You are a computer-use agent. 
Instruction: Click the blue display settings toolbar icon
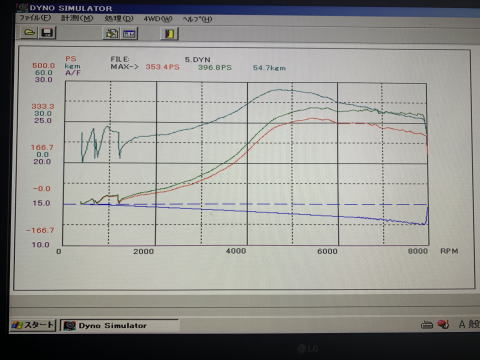(129, 34)
